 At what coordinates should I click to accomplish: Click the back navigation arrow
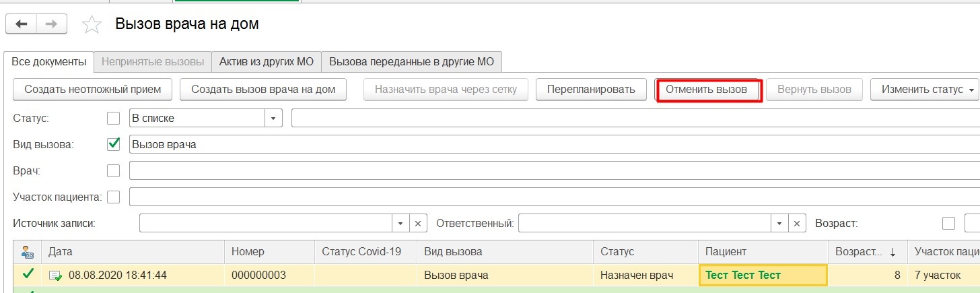pos(21,24)
